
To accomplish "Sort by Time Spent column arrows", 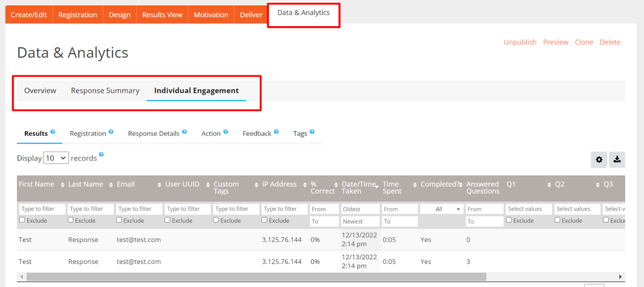I will click(x=415, y=185).
